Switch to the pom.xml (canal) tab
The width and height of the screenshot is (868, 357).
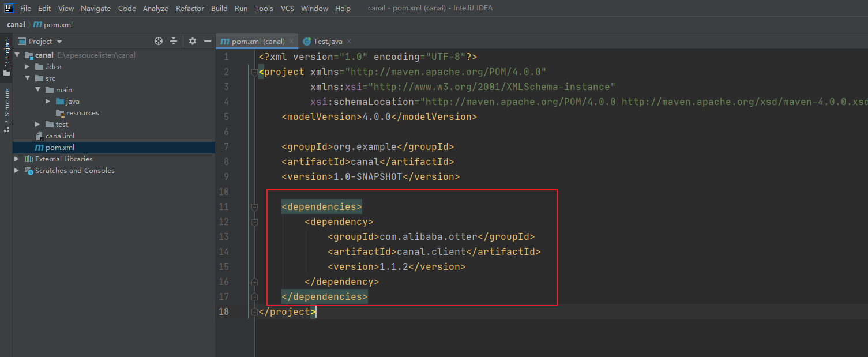(x=258, y=42)
